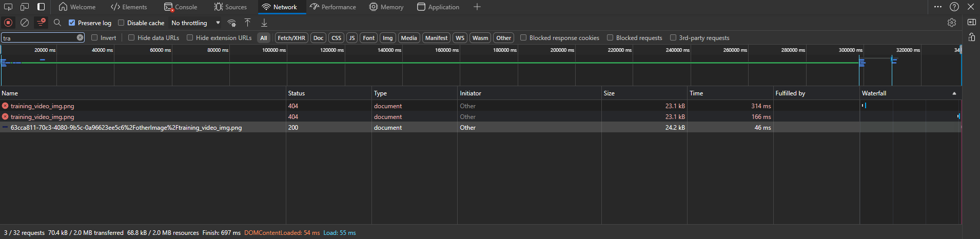This screenshot has height=239, width=980.
Task: Switch to the Console tab
Action: pyautogui.click(x=181, y=7)
